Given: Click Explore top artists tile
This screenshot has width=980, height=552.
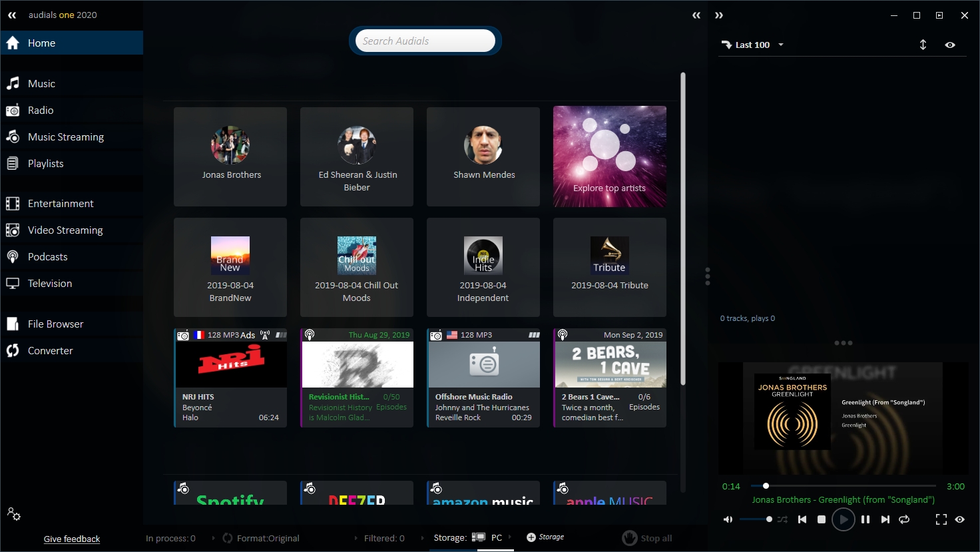Looking at the screenshot, I should (x=610, y=156).
